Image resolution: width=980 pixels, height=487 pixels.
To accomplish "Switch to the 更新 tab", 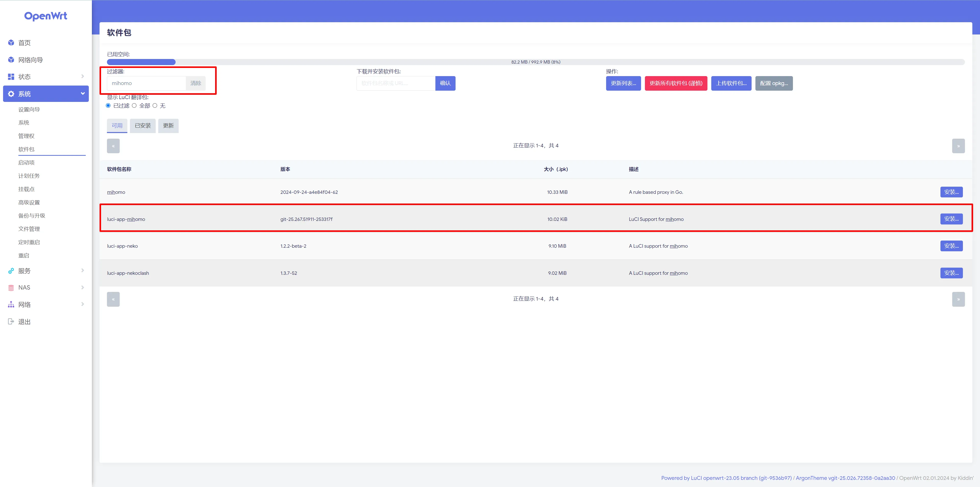I will click(168, 126).
